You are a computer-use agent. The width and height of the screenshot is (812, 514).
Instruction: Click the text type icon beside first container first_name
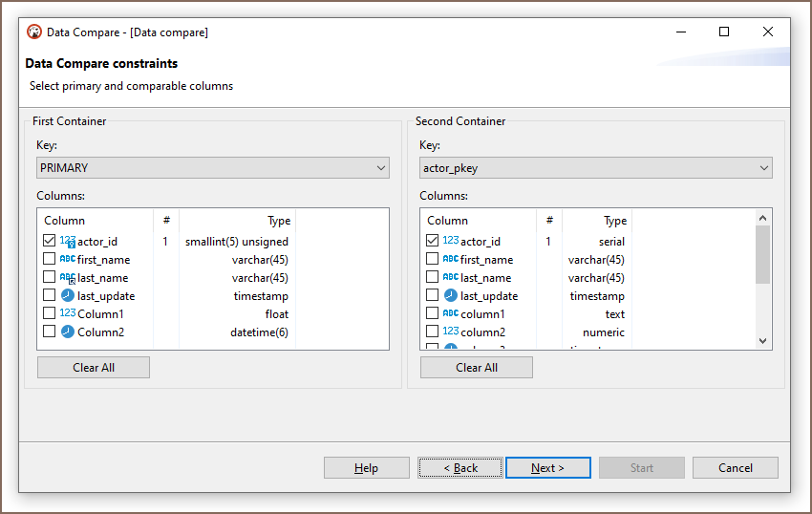point(68,260)
